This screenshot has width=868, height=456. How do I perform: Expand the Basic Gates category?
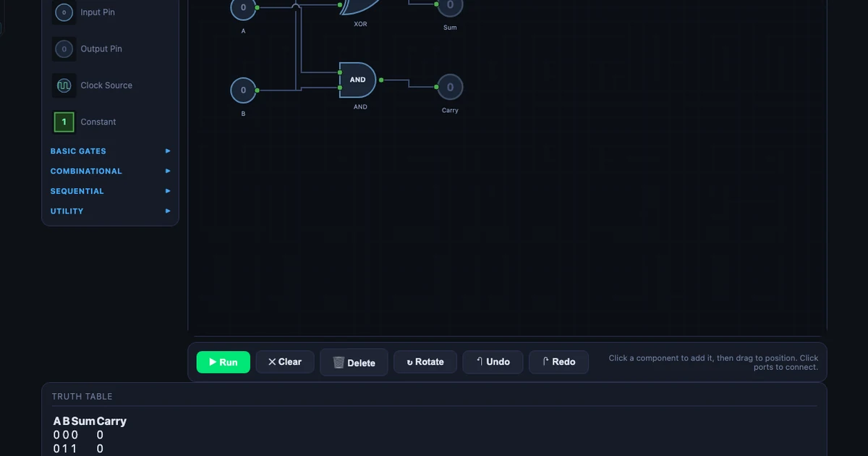tap(110, 151)
